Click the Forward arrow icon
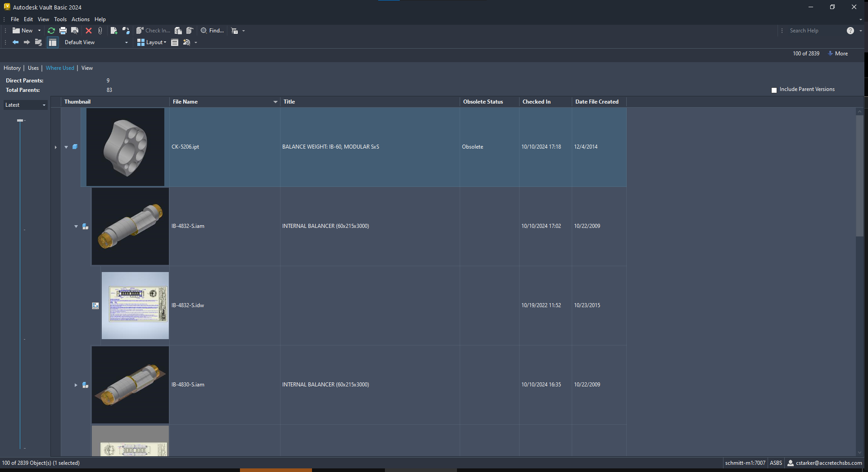This screenshot has width=868, height=472. point(27,42)
